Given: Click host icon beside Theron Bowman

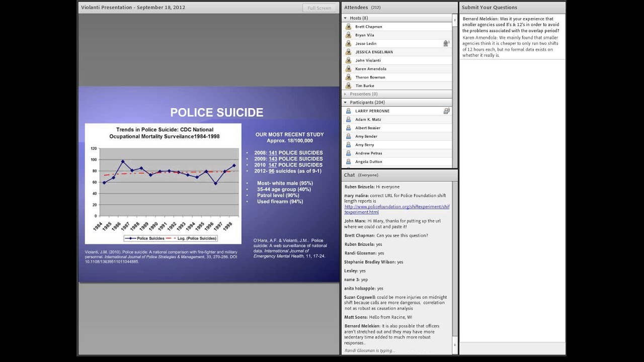Looking at the screenshot, I should (x=348, y=77).
